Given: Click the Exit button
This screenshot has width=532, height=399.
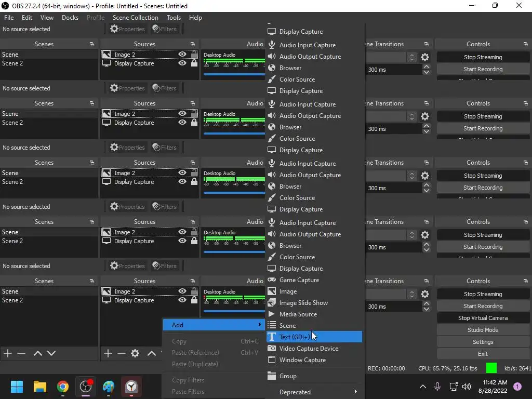Looking at the screenshot, I should pos(483,353).
